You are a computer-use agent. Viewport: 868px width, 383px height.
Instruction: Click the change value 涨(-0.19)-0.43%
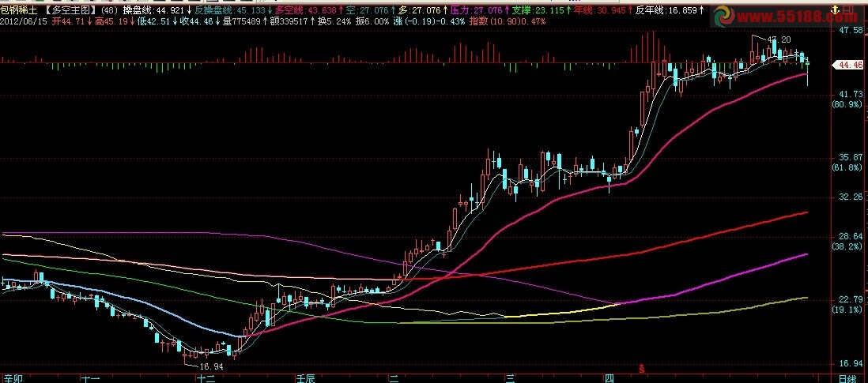pyautogui.click(x=429, y=21)
